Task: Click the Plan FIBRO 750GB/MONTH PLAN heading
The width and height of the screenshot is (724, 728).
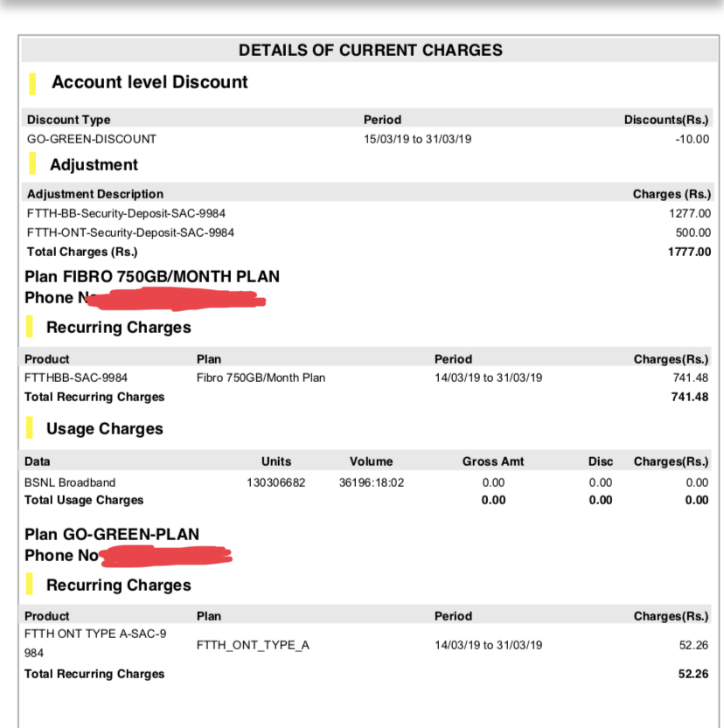Action: (152, 276)
